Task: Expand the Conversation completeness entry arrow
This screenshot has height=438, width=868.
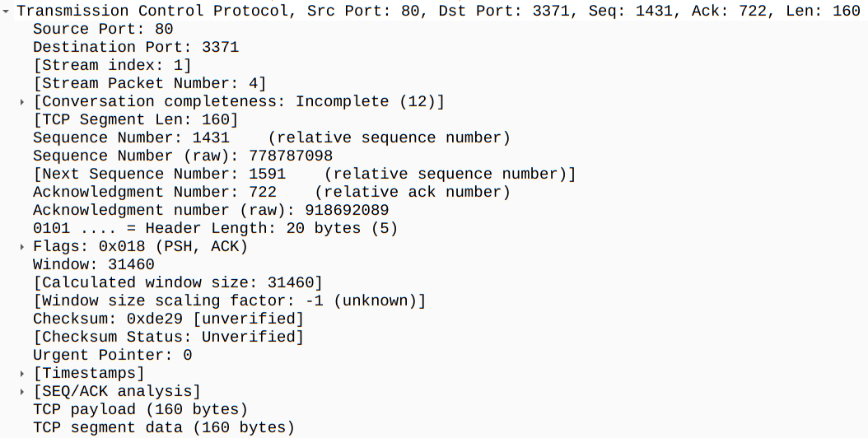Action: click(22, 101)
